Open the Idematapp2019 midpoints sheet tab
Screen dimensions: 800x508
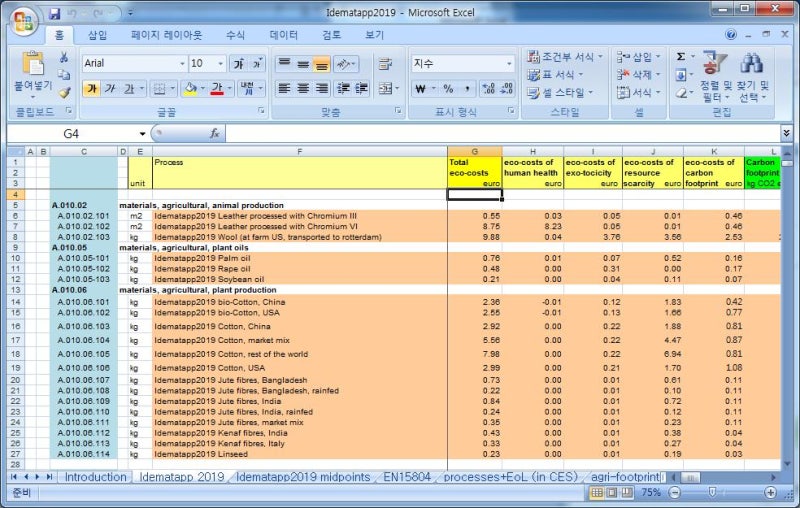click(x=304, y=477)
